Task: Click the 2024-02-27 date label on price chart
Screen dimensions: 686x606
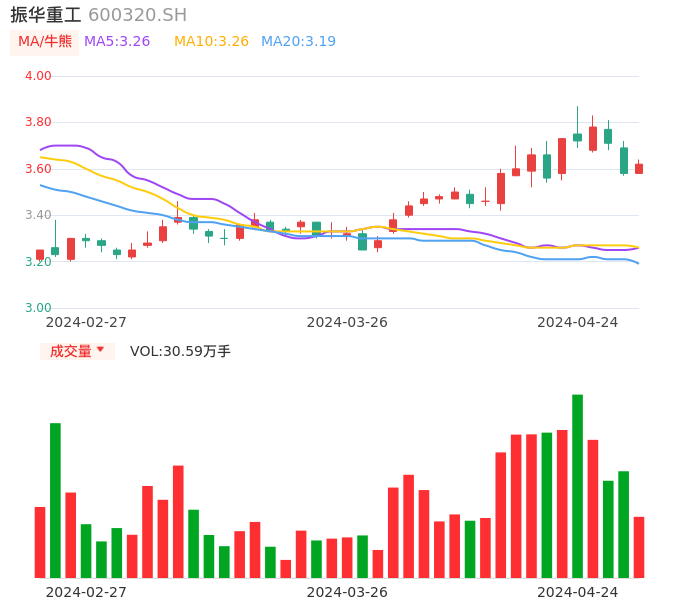Action: pyautogui.click(x=86, y=322)
